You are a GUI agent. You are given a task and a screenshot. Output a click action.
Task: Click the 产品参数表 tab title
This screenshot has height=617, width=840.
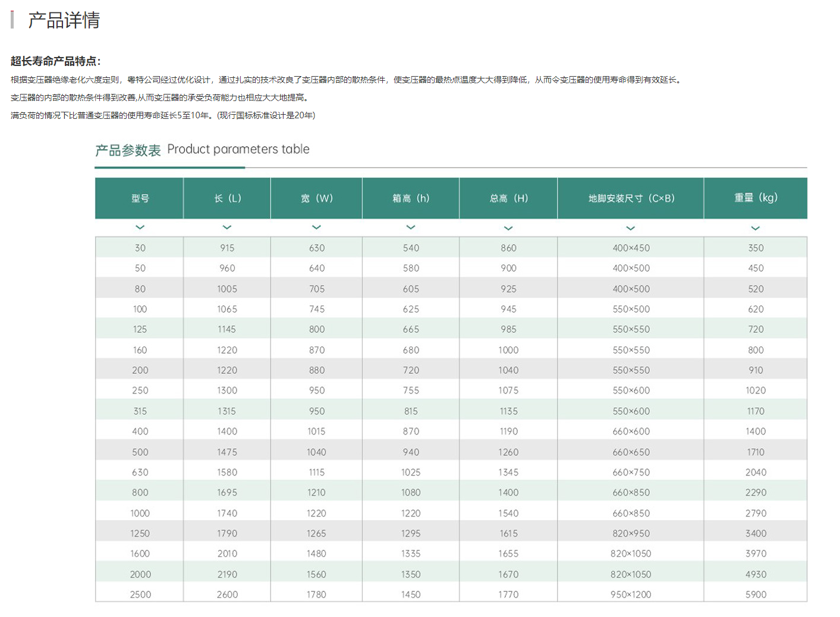coord(128,150)
